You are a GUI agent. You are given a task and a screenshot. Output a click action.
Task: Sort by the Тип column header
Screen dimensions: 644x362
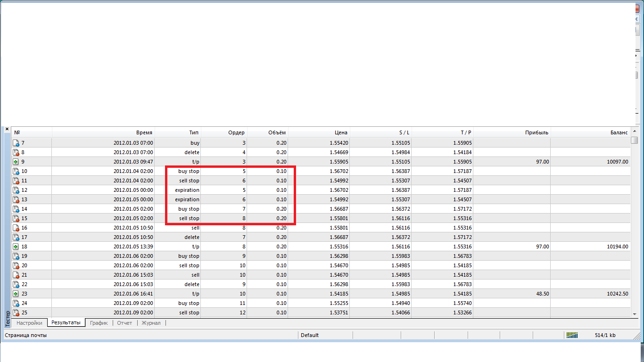[178, 132]
